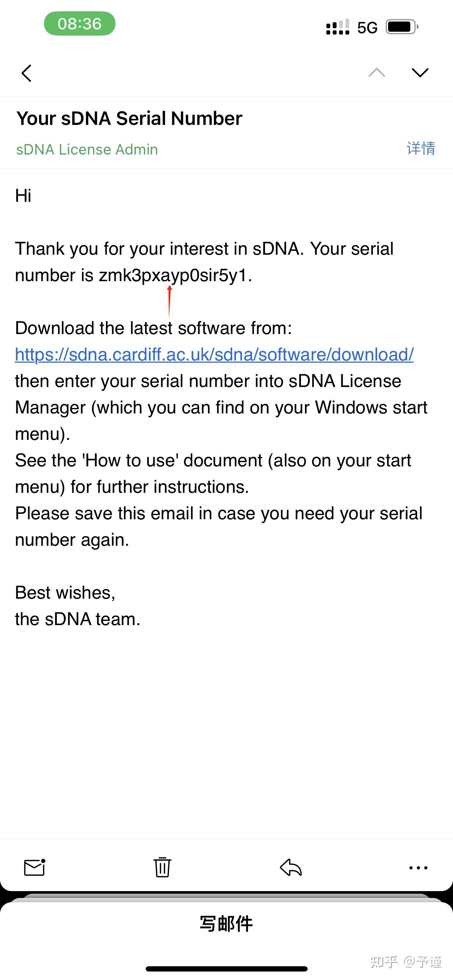Tap the back arrow icon

(x=26, y=73)
